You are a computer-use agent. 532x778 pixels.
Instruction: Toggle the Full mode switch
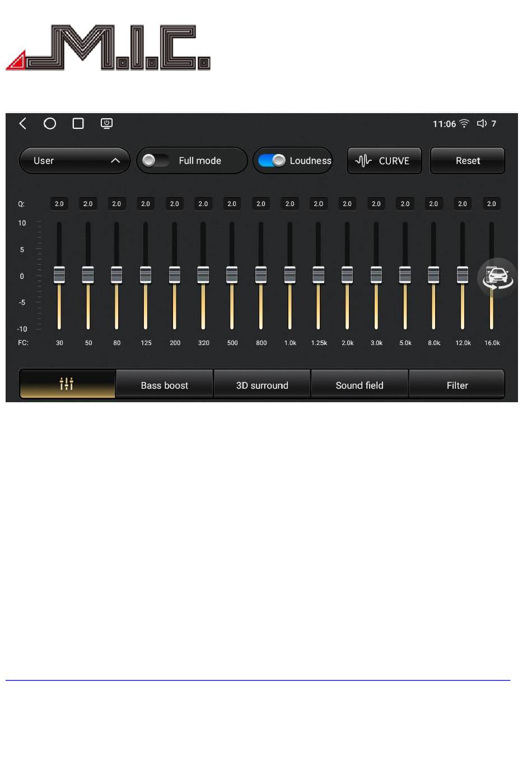(x=155, y=161)
